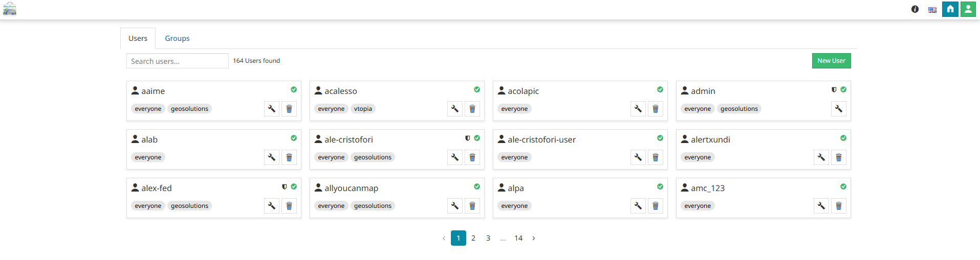Click the green enabled status on alab
Viewport: 980px width, 260px height.
pos(294,138)
